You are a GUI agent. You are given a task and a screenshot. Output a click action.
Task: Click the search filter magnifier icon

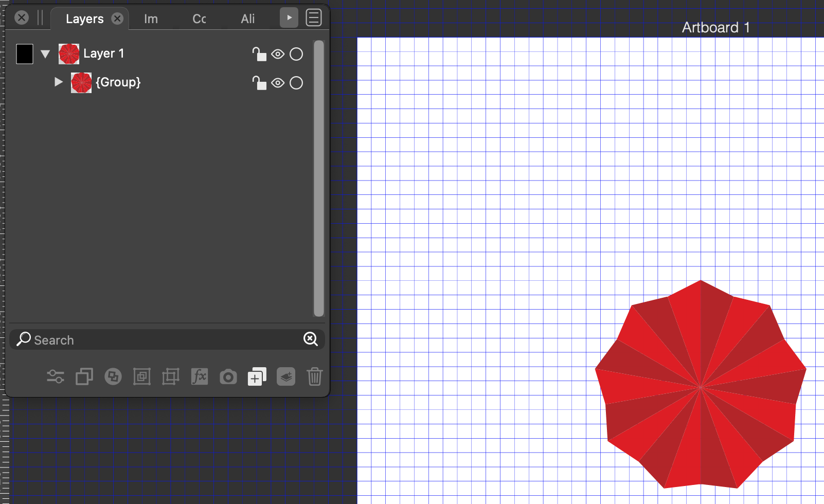pyautogui.click(x=310, y=339)
